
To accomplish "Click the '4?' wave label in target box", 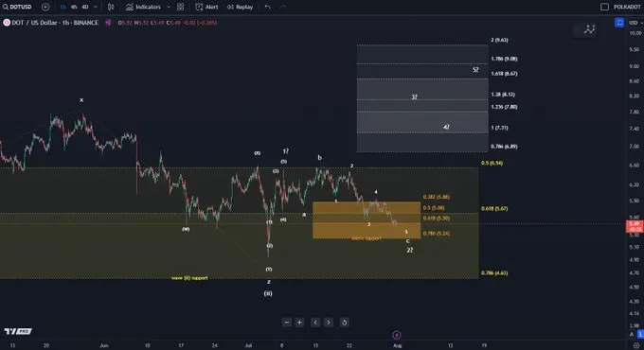I will click(x=446, y=127).
